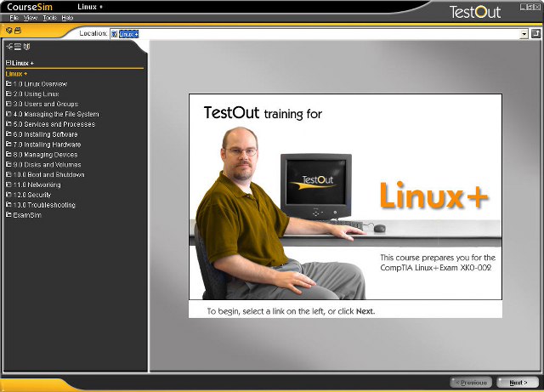Collapse the Linux + root node

click(x=8, y=63)
